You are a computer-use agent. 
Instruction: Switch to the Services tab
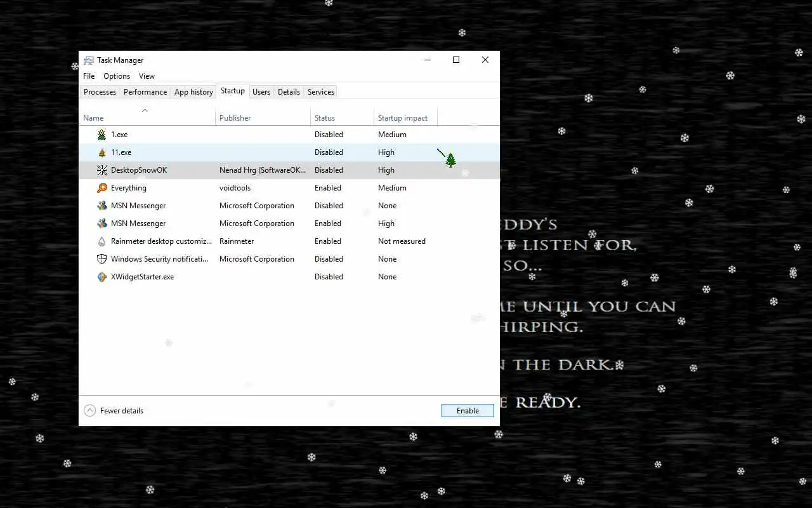click(x=321, y=92)
